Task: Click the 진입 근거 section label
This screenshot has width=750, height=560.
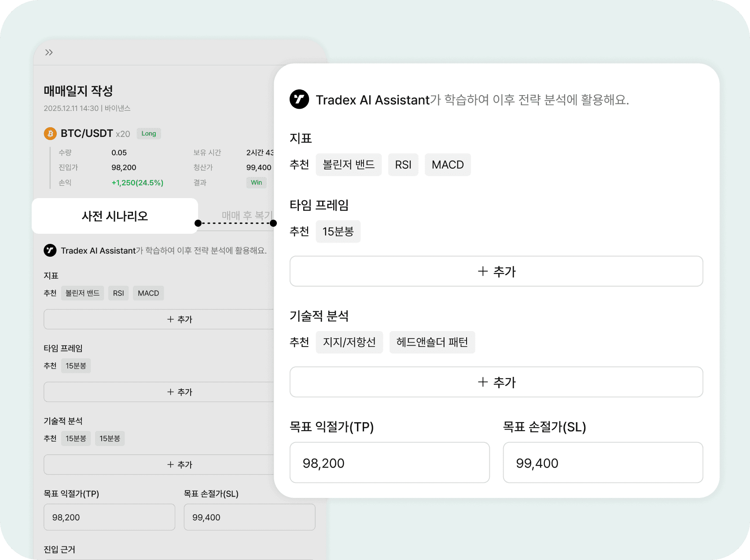Action: [x=59, y=549]
